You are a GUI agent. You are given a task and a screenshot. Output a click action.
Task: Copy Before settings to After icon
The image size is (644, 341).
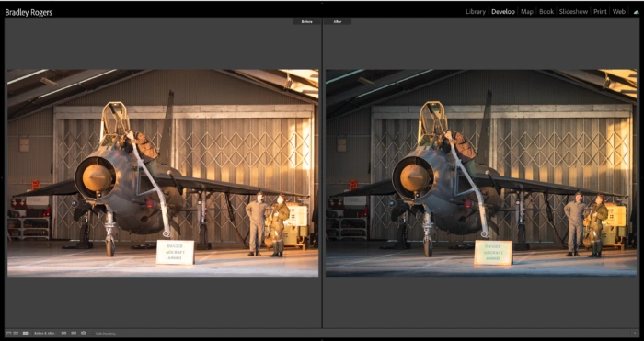pos(63,334)
